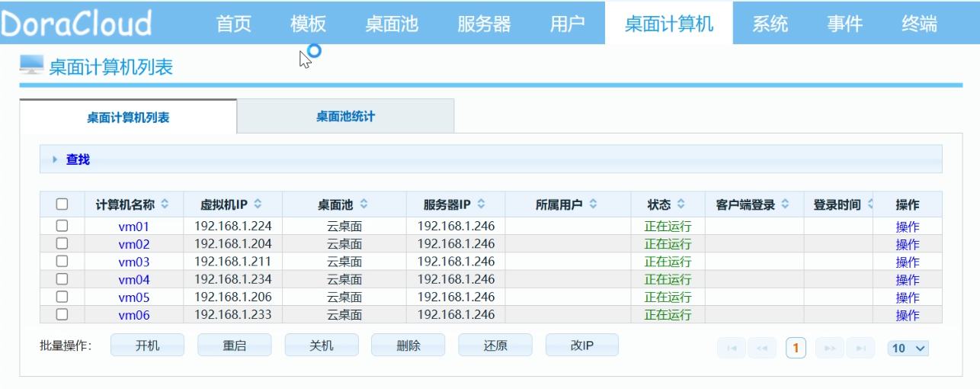Open the page size dropdown showing 10

(908, 348)
